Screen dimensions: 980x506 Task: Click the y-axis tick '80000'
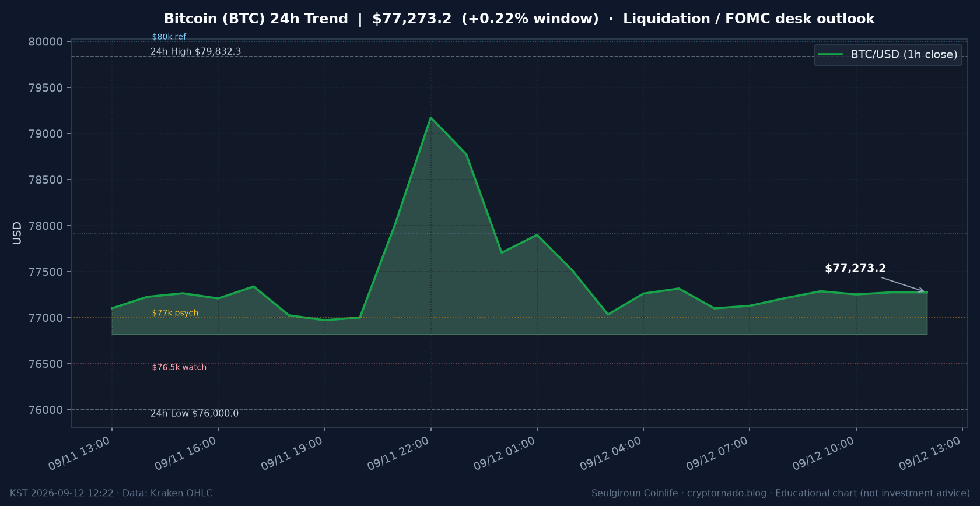[x=45, y=42]
